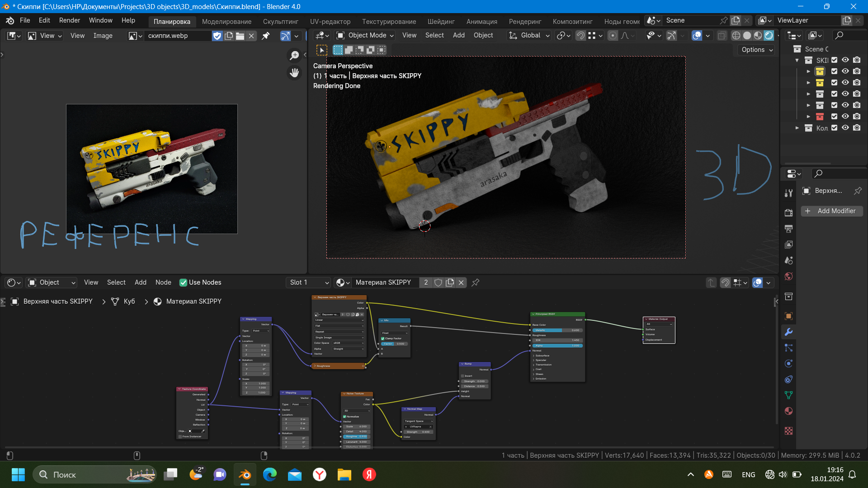Toggle viewport overlays button
This screenshot has height=488, width=868.
coord(697,35)
